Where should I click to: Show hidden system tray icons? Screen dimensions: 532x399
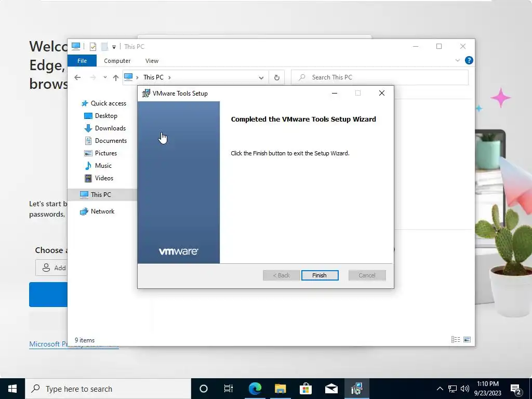pos(440,389)
